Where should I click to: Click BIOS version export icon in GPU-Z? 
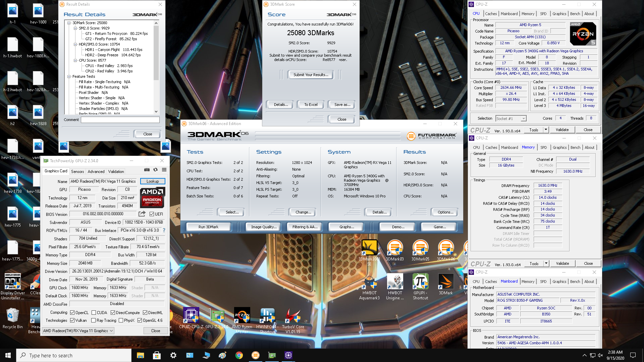point(142,214)
